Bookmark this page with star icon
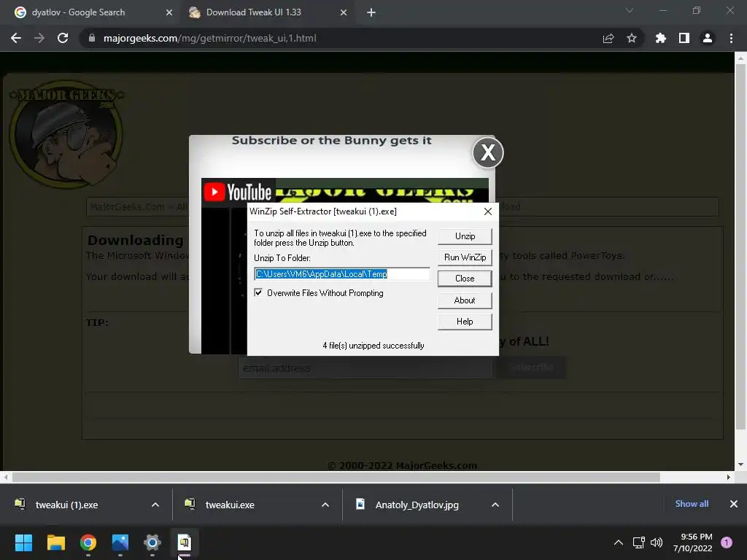Screen dimensions: 747x560 pos(631,38)
